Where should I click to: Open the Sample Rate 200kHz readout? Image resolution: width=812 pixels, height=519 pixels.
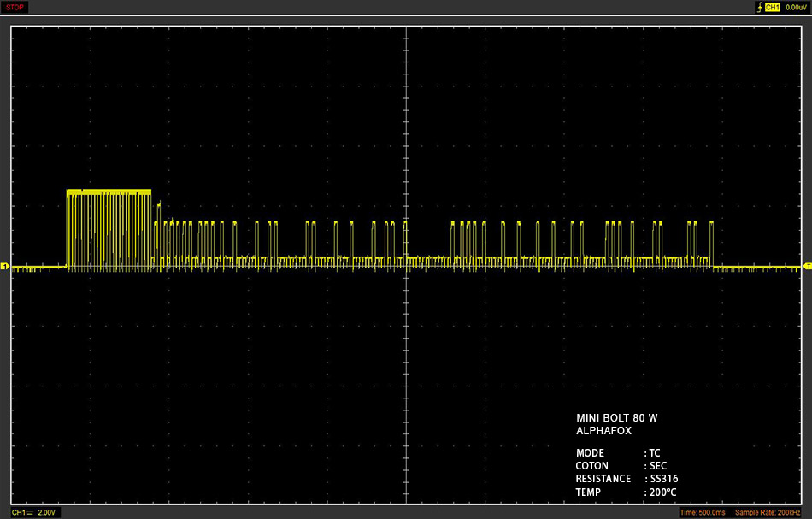[x=768, y=513]
